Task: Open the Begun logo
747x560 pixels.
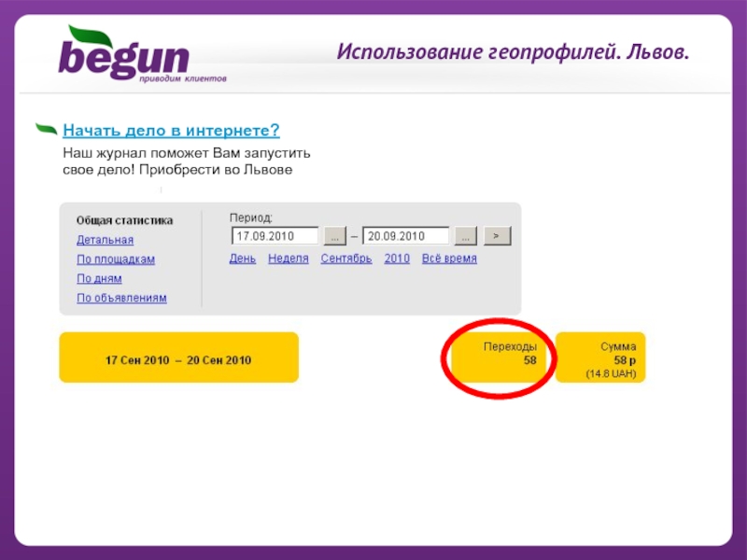Action: tap(142, 54)
